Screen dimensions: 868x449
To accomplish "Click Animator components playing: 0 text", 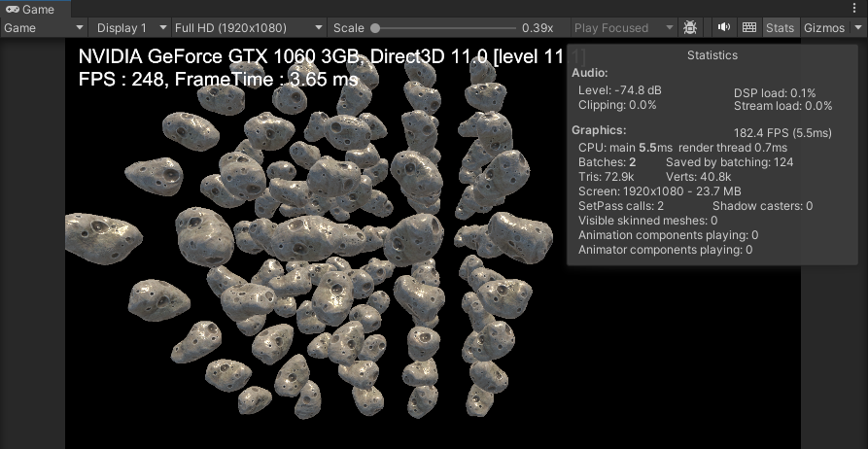I will pos(666,250).
